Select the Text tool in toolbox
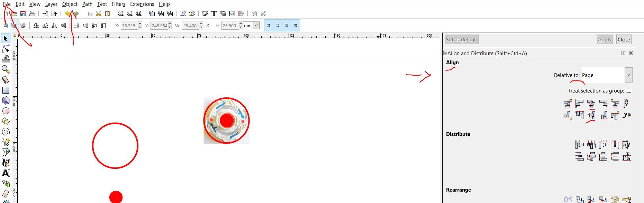 click(x=6, y=173)
